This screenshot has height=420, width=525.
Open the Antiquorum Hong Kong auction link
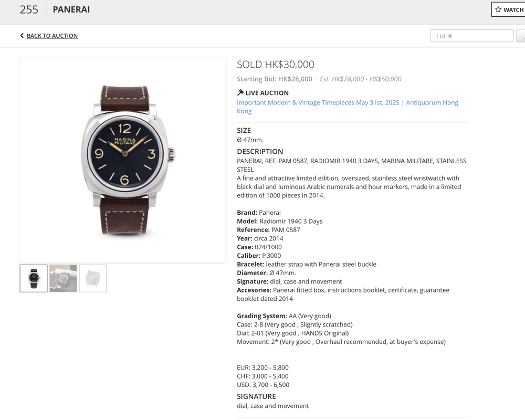(x=347, y=107)
